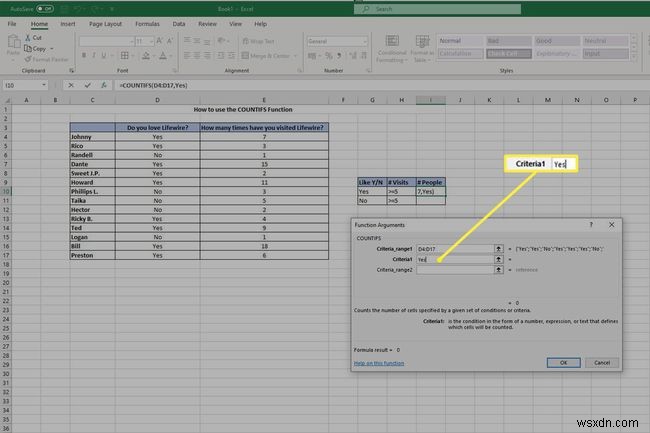Apply the Normal cell style
This screenshot has height=433, width=650.
click(461, 41)
